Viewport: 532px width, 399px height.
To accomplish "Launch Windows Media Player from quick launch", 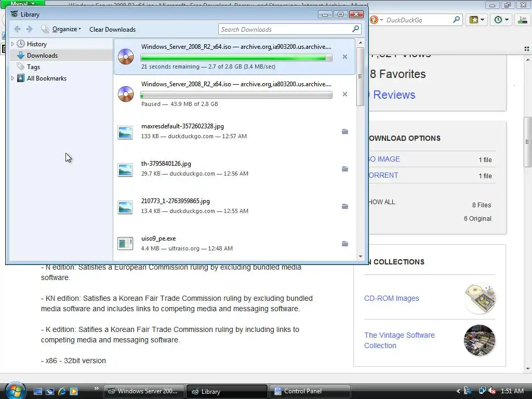I will click(74, 391).
